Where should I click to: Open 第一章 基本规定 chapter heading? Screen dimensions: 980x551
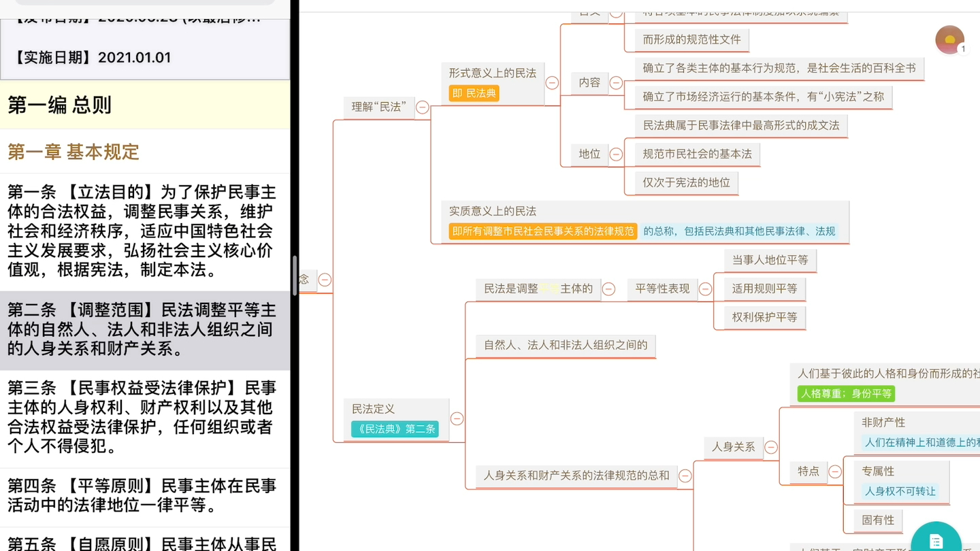(145, 152)
